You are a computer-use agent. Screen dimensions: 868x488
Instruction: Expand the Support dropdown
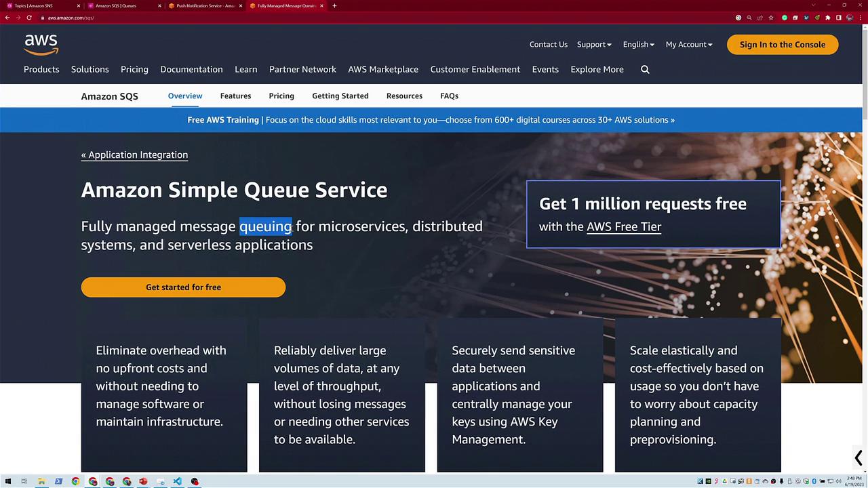(x=594, y=45)
